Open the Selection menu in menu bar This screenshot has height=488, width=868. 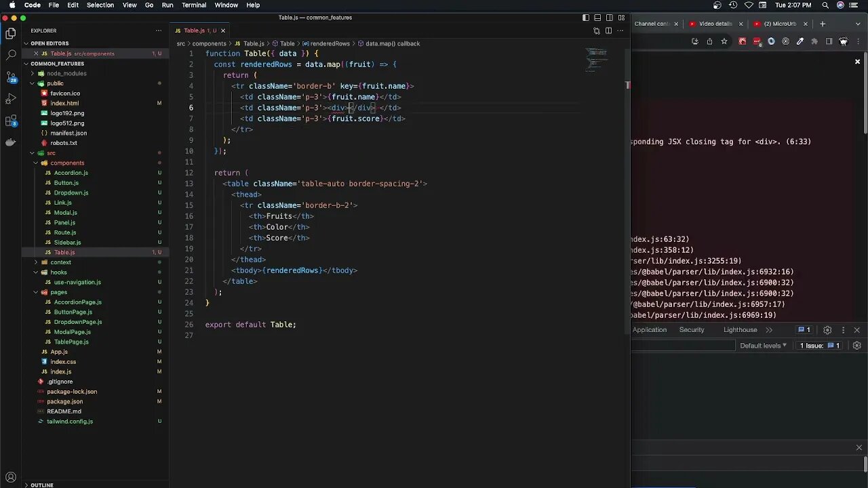(x=100, y=5)
